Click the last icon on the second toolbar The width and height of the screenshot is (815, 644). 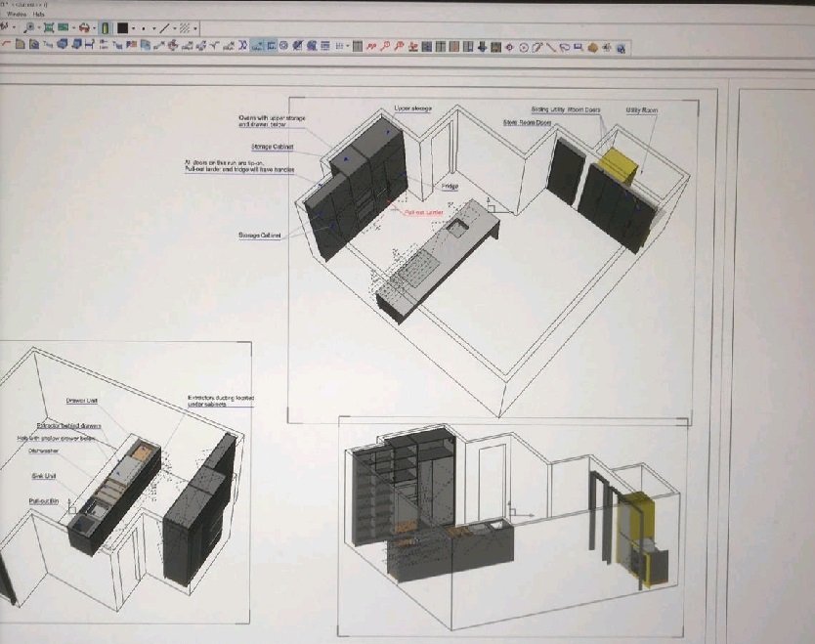[621, 48]
